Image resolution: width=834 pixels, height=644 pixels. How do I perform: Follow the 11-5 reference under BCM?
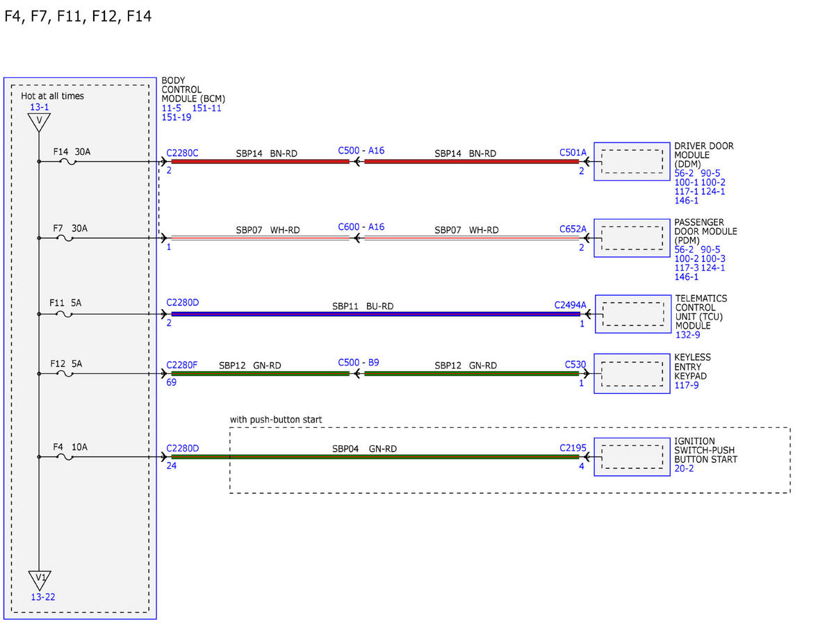[x=172, y=108]
